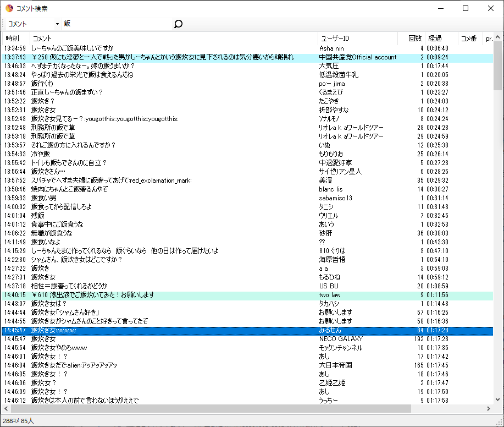Click the コメ番 column header
This screenshot has width=504, height=427.
[468, 39]
